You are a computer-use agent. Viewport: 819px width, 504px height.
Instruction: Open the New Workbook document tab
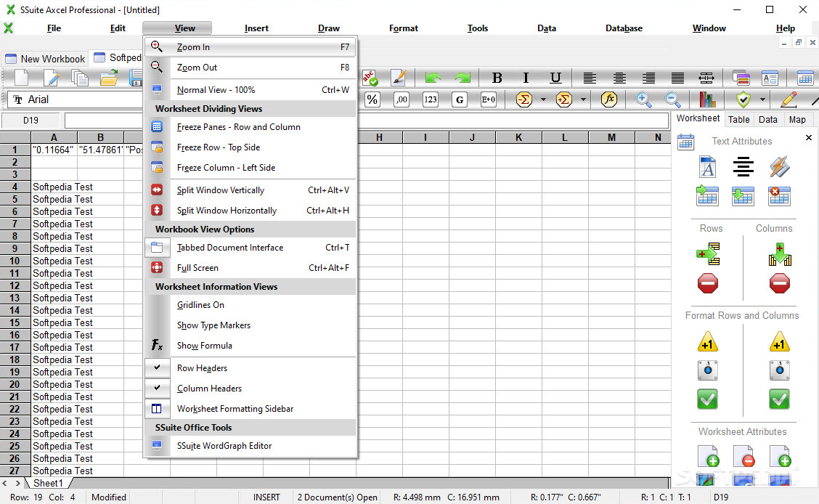pos(45,59)
